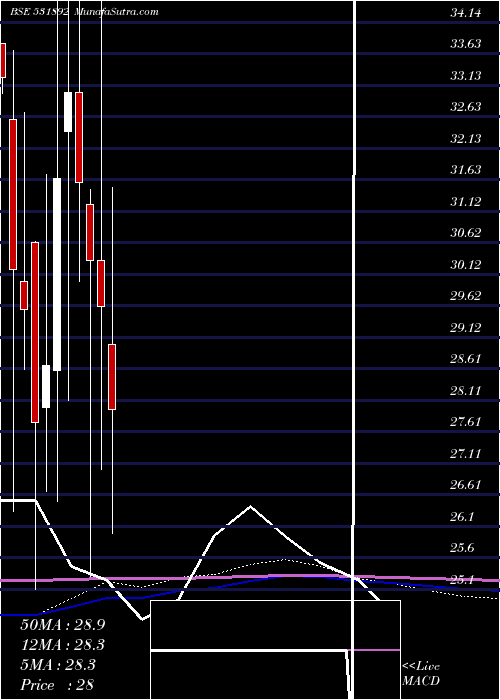Click the 31.63 price axis label
This screenshot has width=500, height=700.
[x=466, y=170]
